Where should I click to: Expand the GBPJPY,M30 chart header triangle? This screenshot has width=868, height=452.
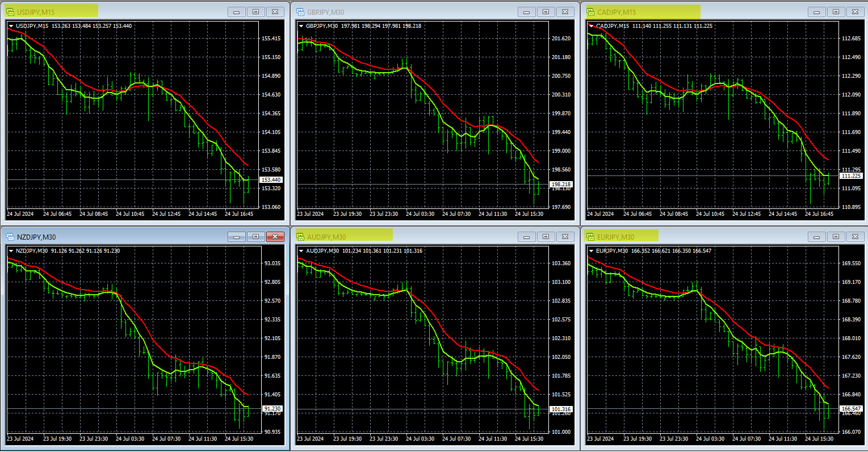301,26
